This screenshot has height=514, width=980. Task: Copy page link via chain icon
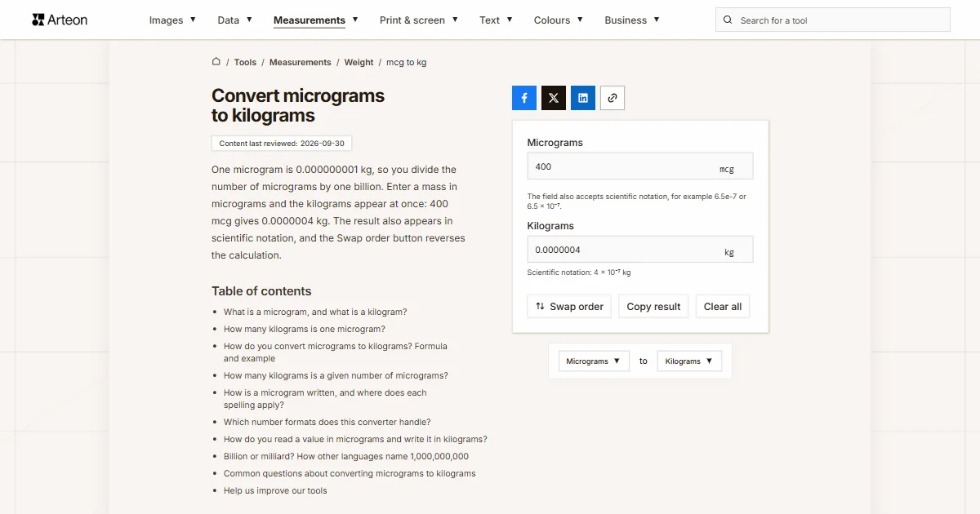click(x=612, y=98)
